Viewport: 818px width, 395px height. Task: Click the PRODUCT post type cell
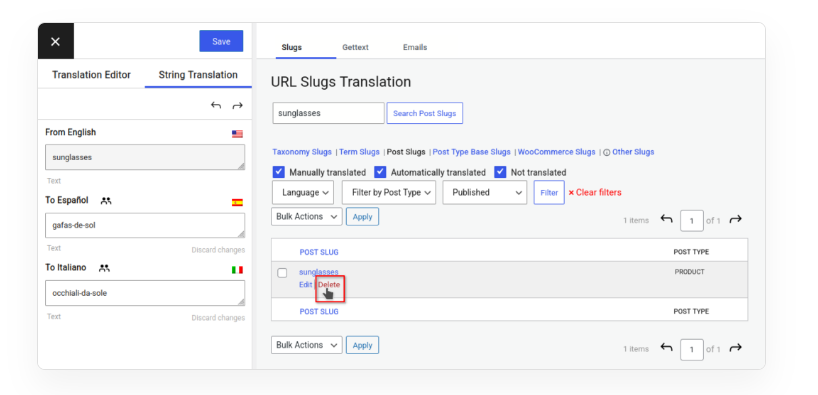(689, 272)
